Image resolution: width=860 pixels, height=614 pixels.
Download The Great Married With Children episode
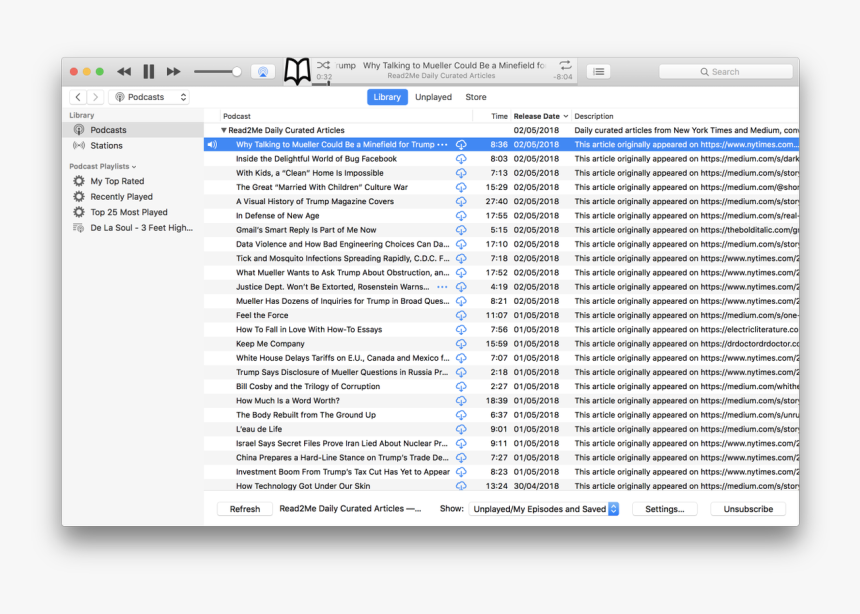461,188
